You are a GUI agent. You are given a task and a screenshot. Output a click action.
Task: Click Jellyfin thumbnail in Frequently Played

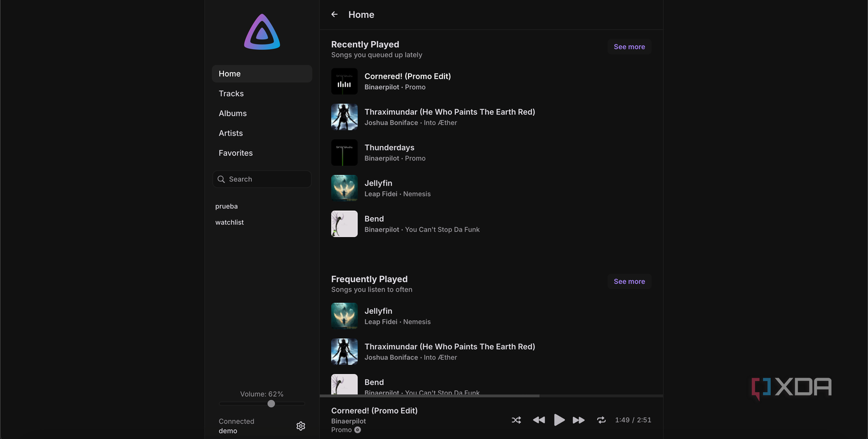344,316
